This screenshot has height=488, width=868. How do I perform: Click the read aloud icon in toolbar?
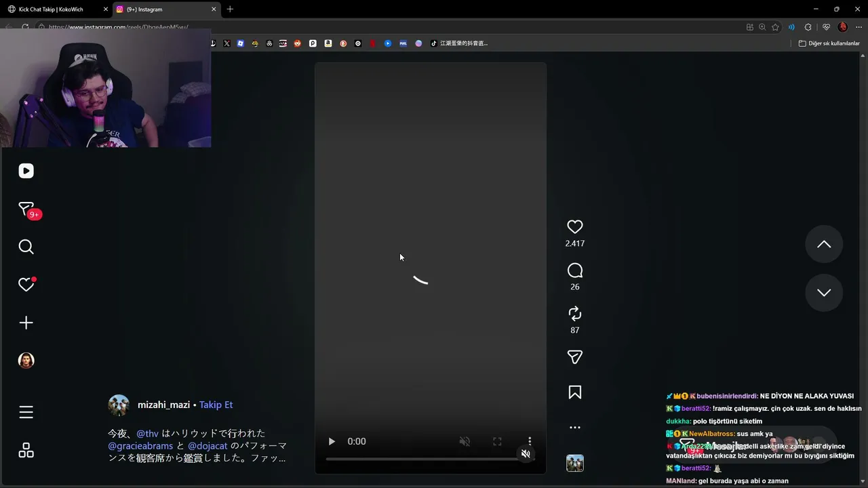tap(791, 27)
